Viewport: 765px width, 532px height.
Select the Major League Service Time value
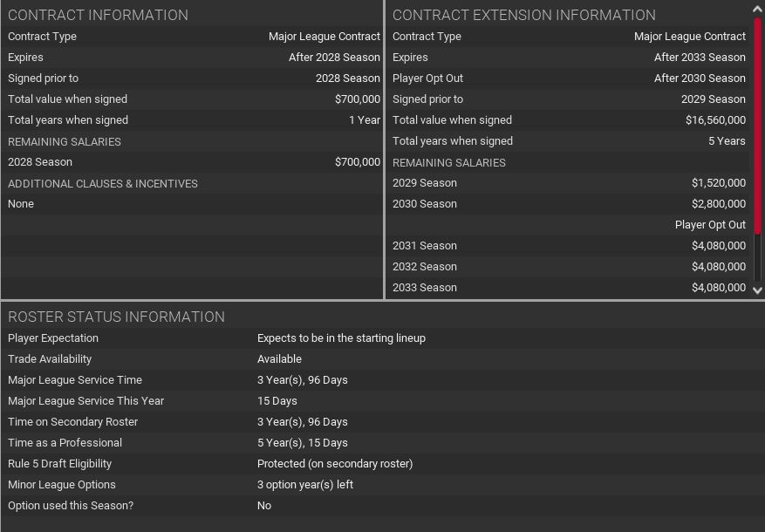[x=302, y=380]
